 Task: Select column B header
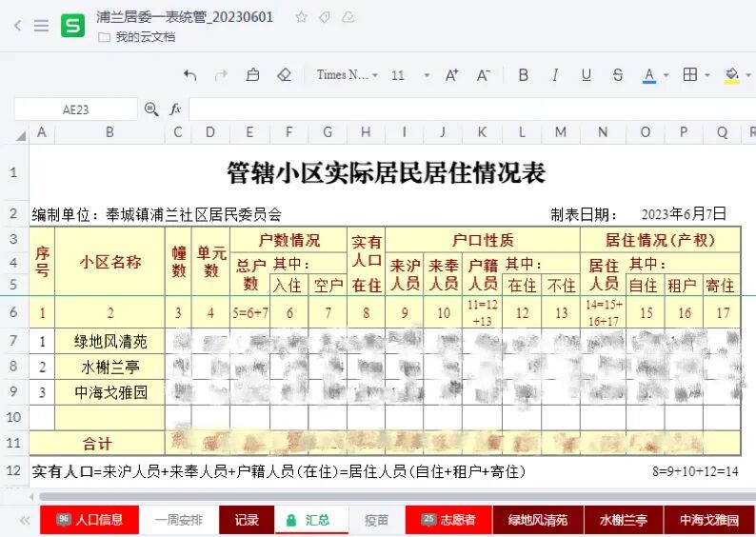coord(109,132)
